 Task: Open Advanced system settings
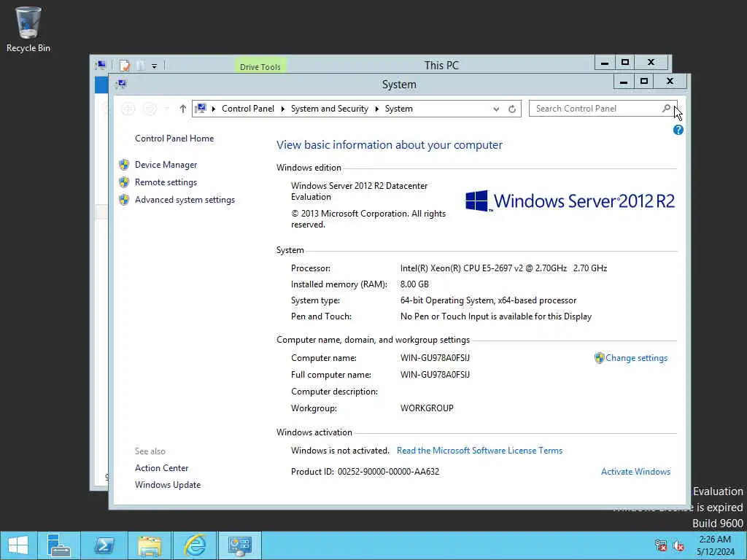point(185,200)
